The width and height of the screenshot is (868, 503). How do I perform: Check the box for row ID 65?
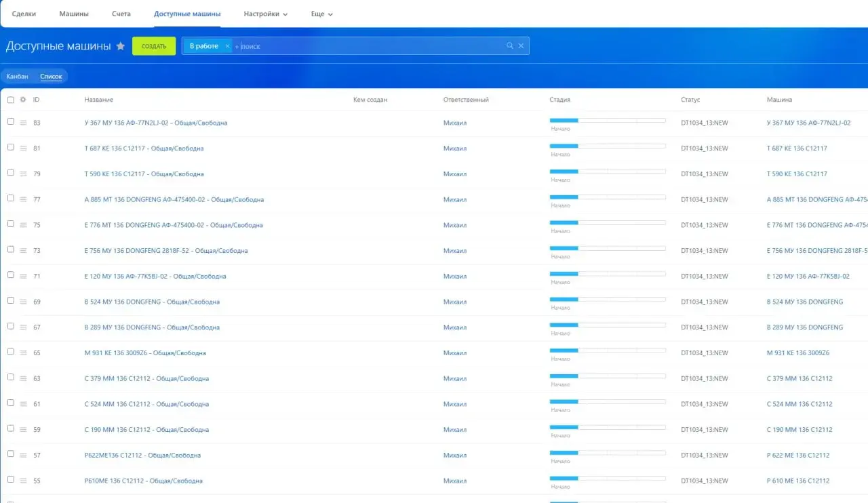click(10, 351)
